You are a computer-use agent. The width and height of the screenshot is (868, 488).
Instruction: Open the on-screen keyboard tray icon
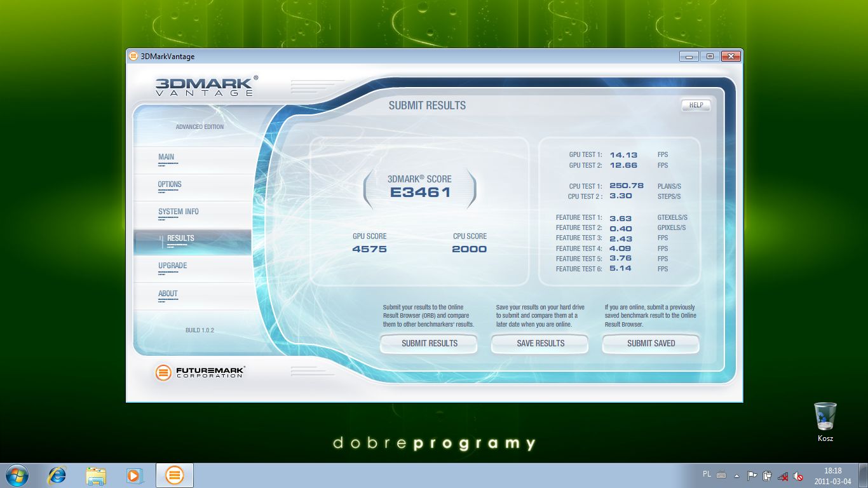point(722,475)
